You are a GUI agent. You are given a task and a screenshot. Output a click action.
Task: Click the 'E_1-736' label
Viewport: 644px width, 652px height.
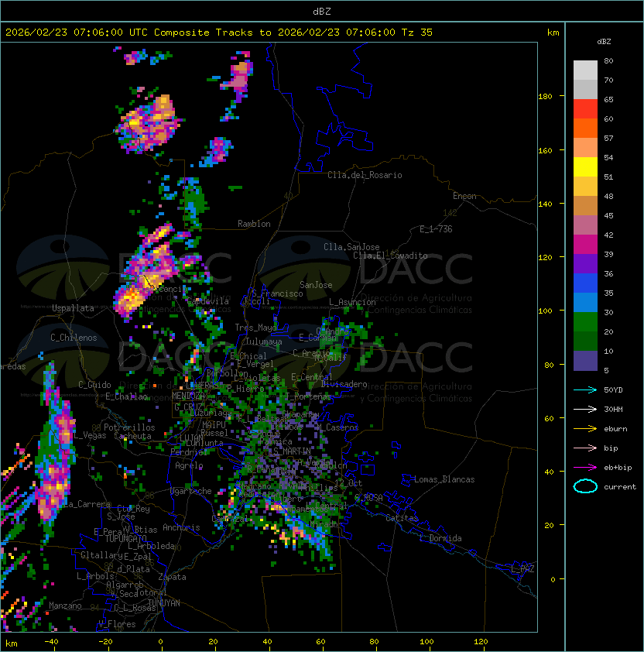(436, 229)
